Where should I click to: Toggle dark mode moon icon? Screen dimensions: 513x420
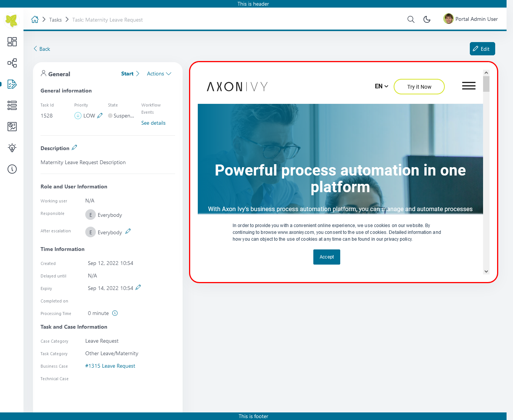427,19
